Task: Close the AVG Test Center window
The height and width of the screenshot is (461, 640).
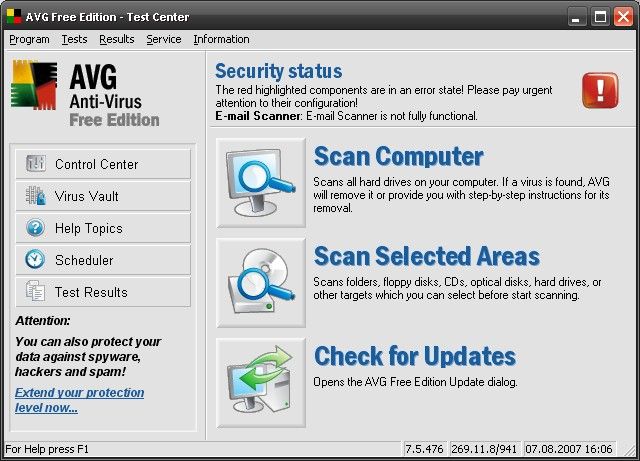Action: (x=624, y=17)
